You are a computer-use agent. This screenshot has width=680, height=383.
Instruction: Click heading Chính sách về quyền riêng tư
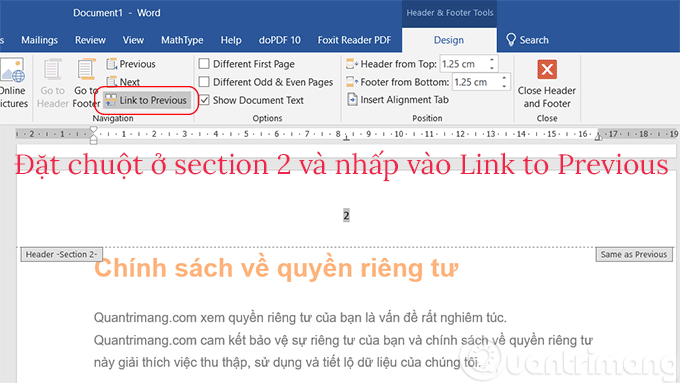276,268
